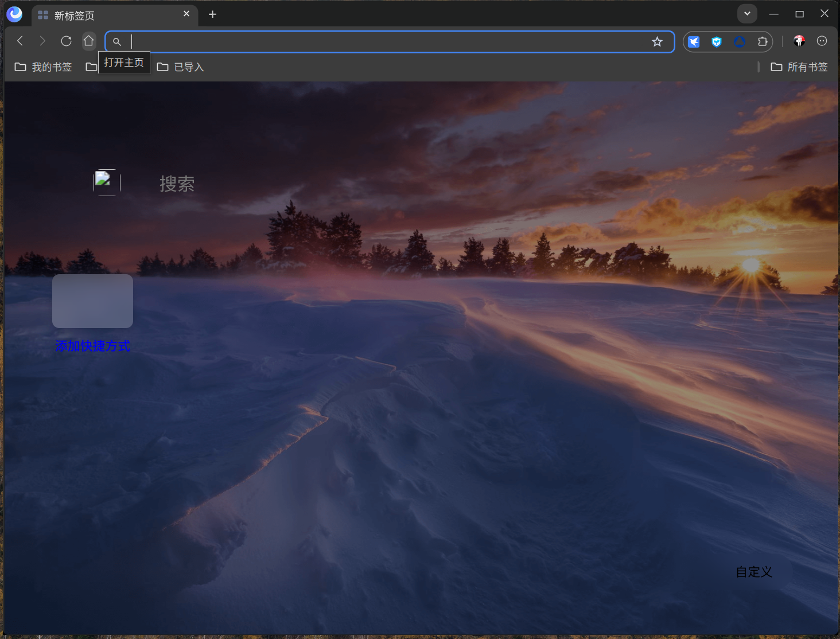840x639 pixels.
Task: Click the add shortcut tile
Action: click(92, 301)
